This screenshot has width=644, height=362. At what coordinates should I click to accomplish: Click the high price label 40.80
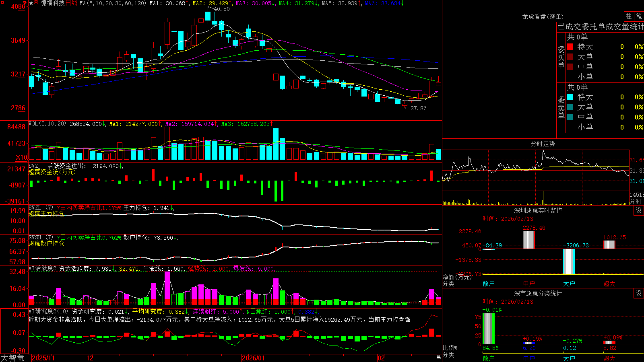[x=222, y=9]
